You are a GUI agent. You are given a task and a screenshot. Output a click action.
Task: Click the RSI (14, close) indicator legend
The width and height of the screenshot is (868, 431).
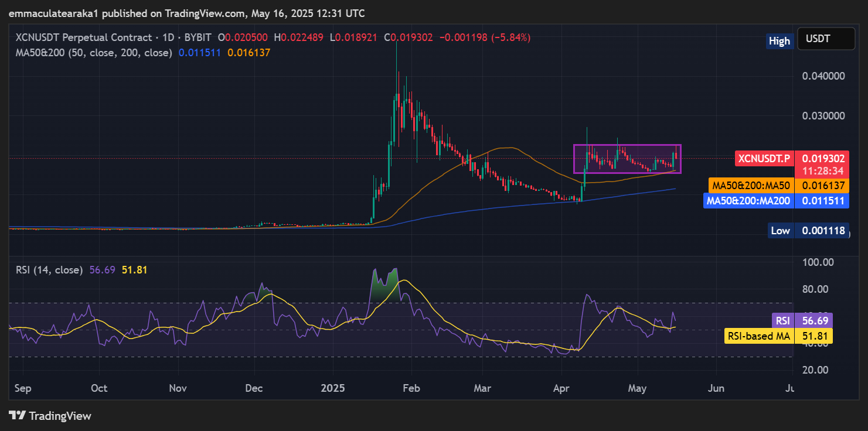pyautogui.click(x=48, y=270)
